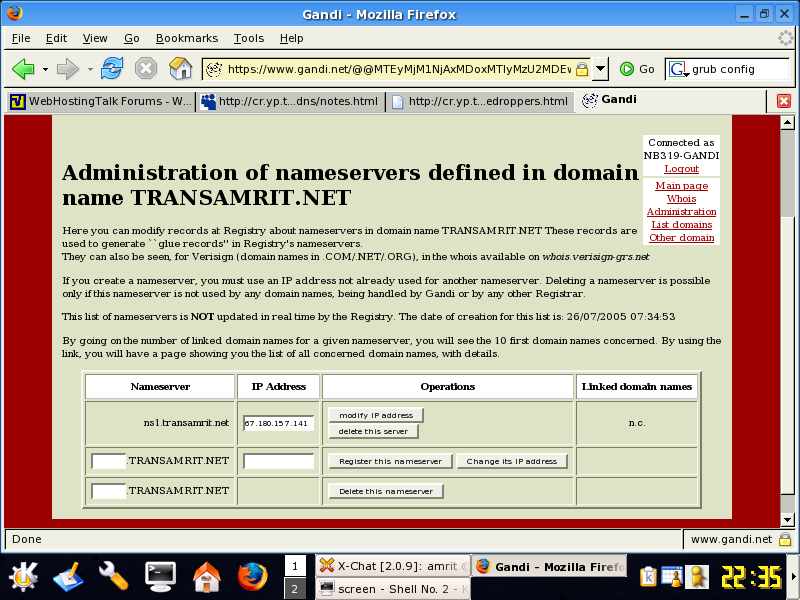Click the delete this server button
This screenshot has height=600, width=800.
[373, 431]
